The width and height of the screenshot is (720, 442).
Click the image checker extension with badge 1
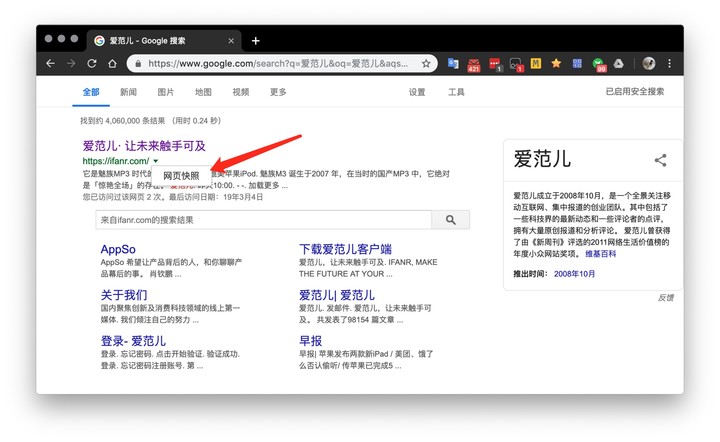(516, 64)
